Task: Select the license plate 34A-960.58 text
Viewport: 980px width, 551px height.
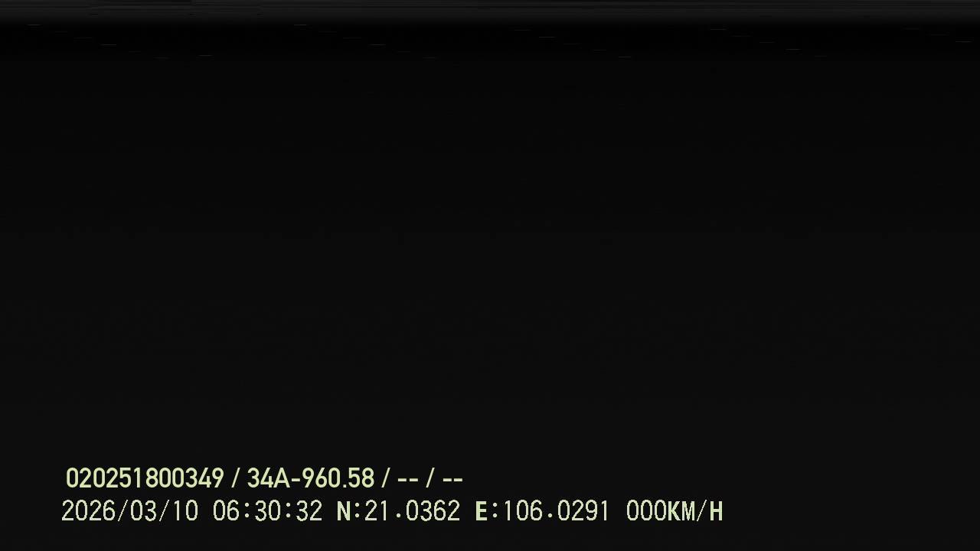Action: tap(310, 479)
